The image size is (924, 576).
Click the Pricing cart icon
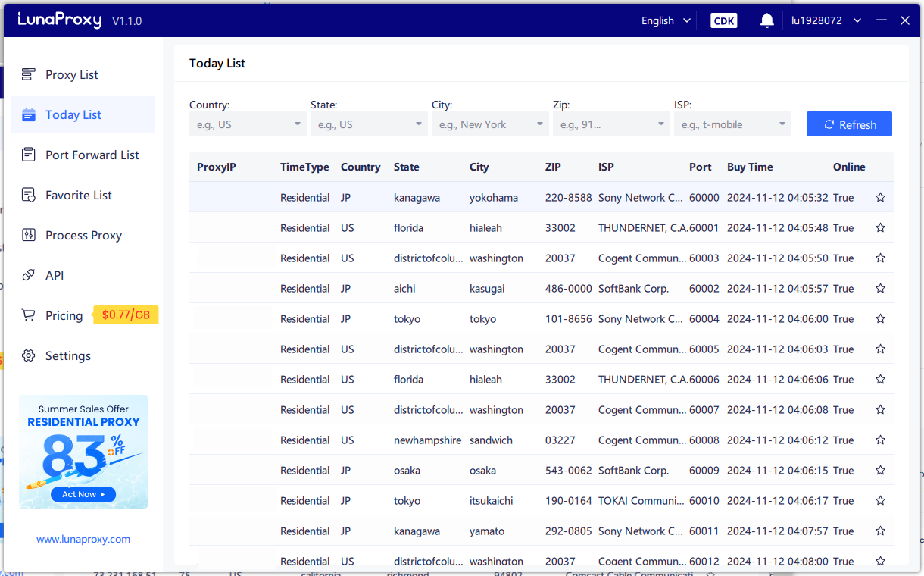(x=29, y=315)
